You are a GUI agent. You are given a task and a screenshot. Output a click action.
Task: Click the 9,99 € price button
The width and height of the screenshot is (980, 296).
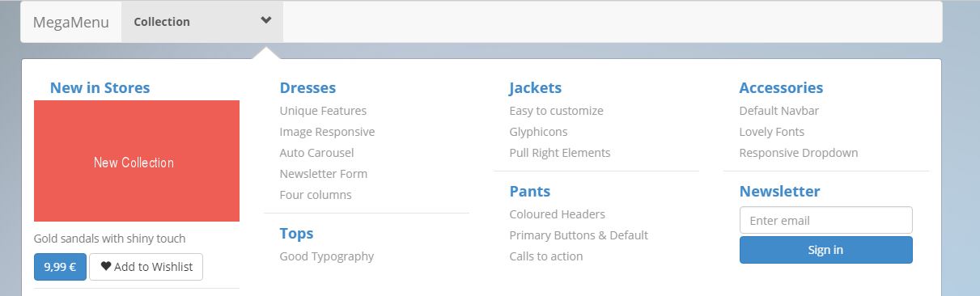point(60,267)
